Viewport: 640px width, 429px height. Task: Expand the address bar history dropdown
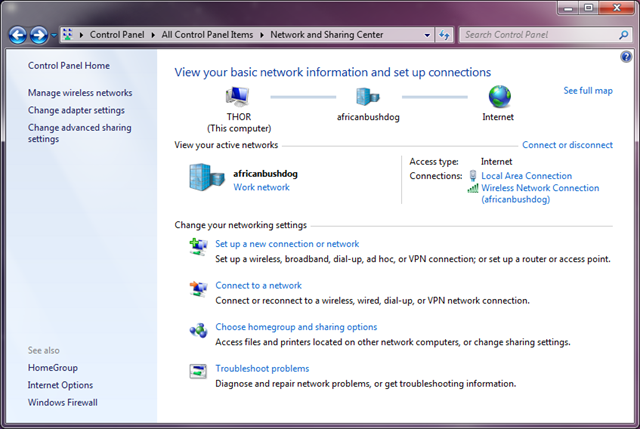click(x=425, y=35)
